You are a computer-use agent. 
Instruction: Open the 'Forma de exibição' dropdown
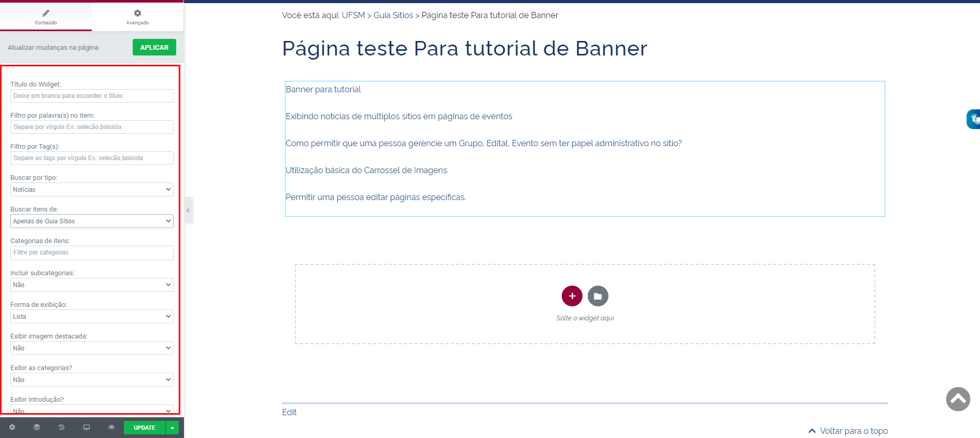click(92, 317)
